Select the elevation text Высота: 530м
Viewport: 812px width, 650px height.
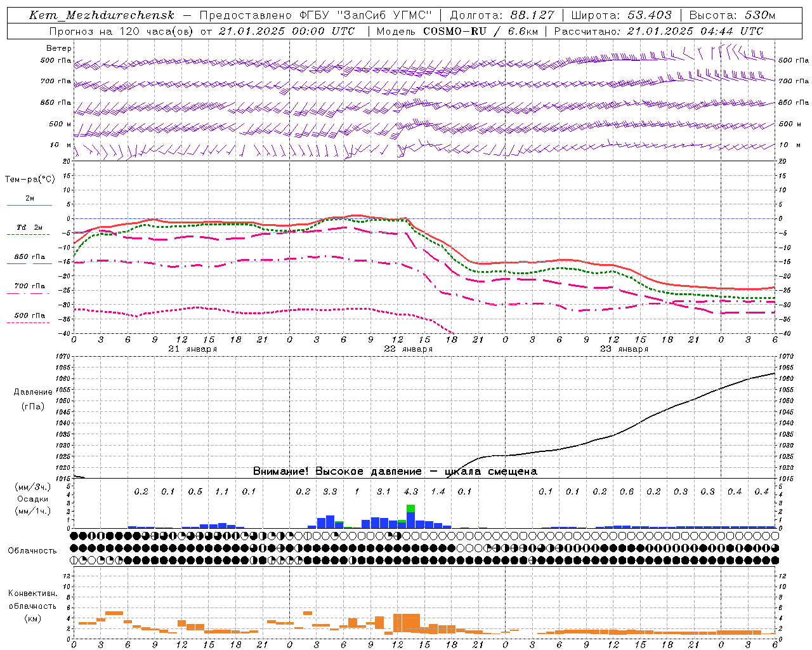pos(733,15)
